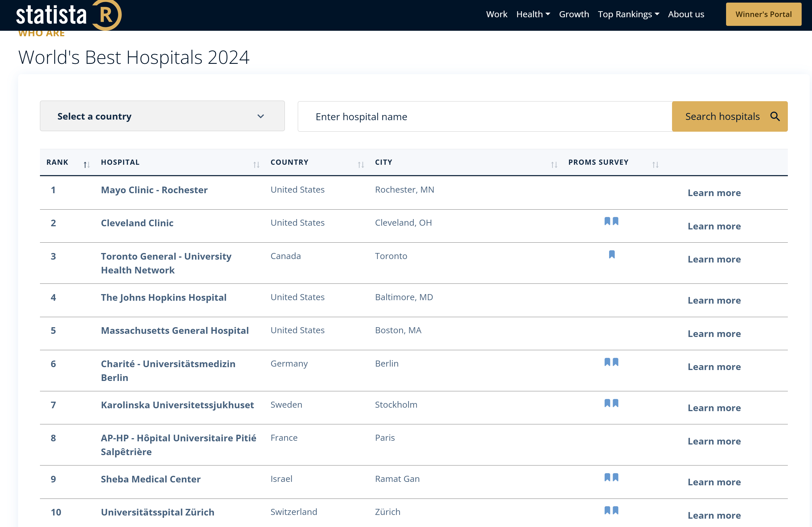Focus the Enter hospital name field
The height and width of the screenshot is (527, 812).
[485, 116]
